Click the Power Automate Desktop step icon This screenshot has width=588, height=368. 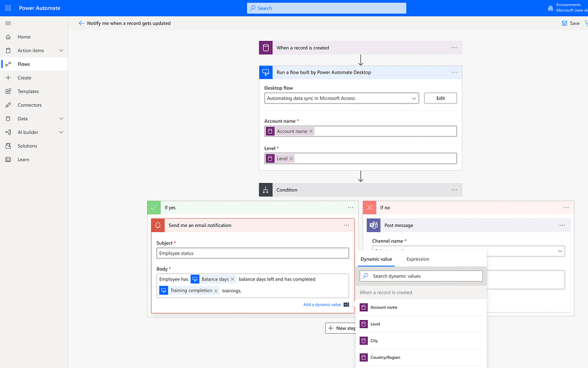click(266, 72)
